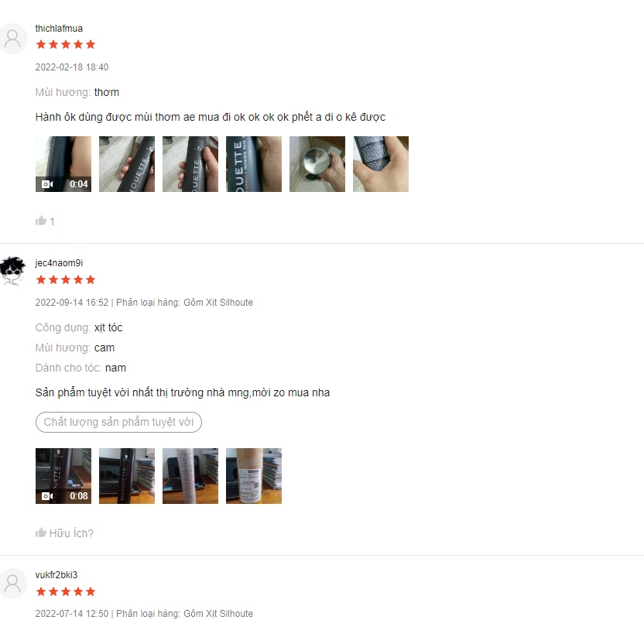The image size is (644, 644).
Task: Open the username jec4naom9i
Action: [59, 263]
